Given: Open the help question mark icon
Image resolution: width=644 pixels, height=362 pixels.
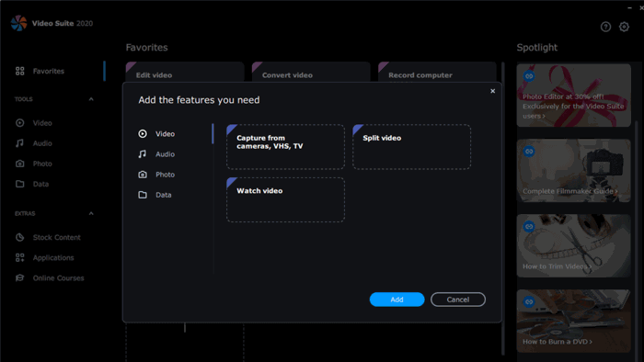Looking at the screenshot, I should coord(605,27).
